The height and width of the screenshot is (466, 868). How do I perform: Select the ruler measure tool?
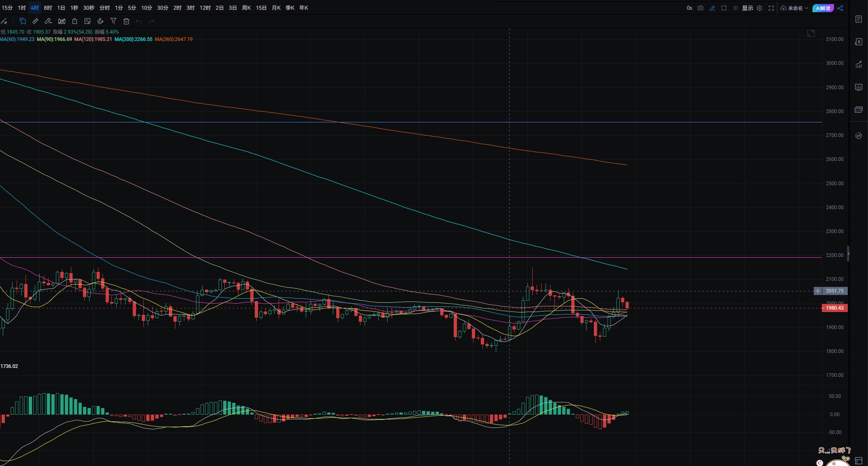pos(35,21)
